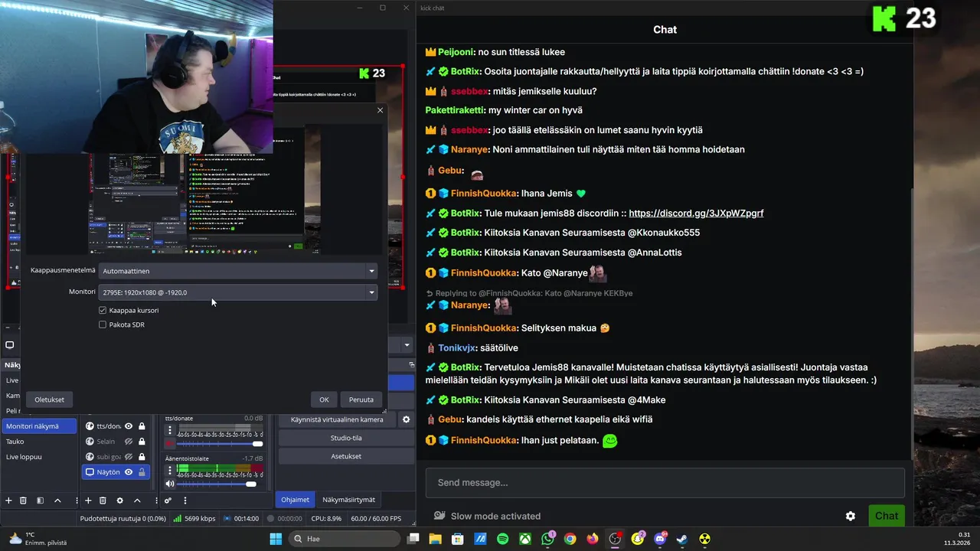
Task: Open Firefox from the taskbar
Action: tap(593, 539)
